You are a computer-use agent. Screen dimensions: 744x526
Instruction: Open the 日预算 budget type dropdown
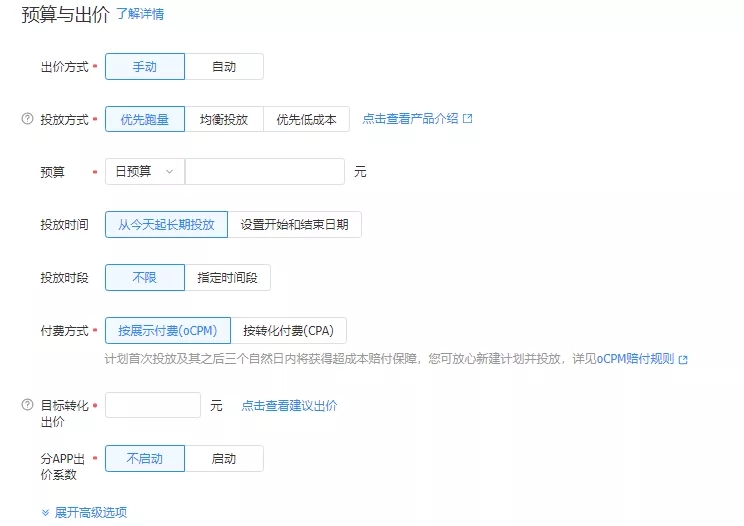(x=145, y=172)
